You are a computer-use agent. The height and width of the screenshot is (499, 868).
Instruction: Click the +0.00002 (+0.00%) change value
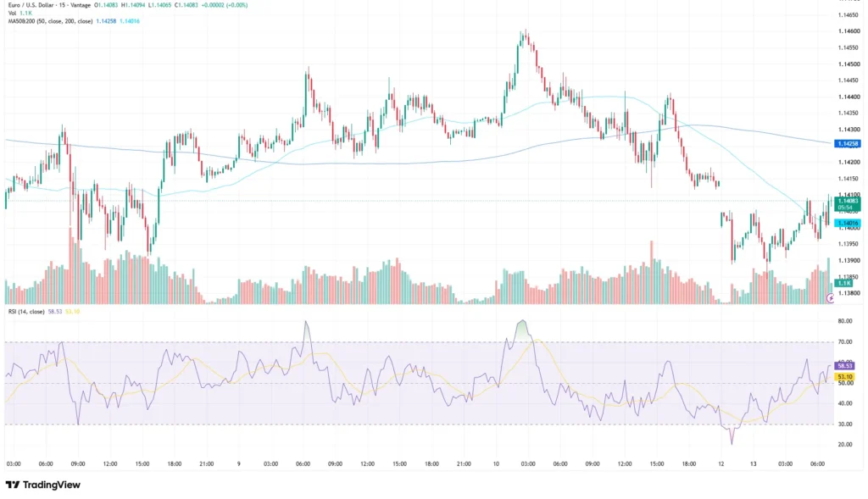click(x=224, y=5)
